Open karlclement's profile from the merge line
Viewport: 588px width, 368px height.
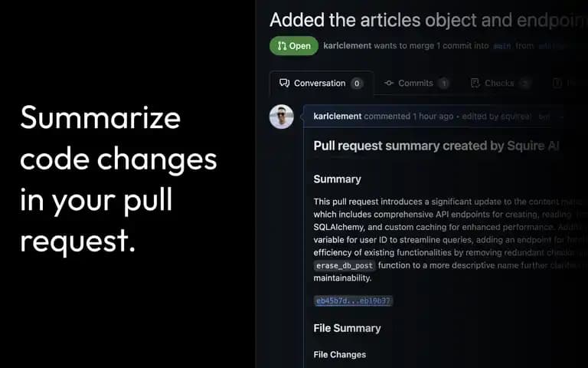coord(348,46)
